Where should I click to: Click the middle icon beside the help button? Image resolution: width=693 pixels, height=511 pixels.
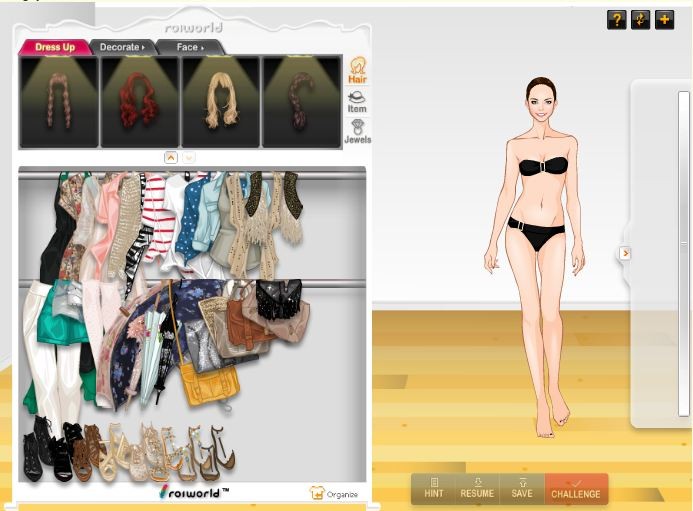(x=641, y=20)
